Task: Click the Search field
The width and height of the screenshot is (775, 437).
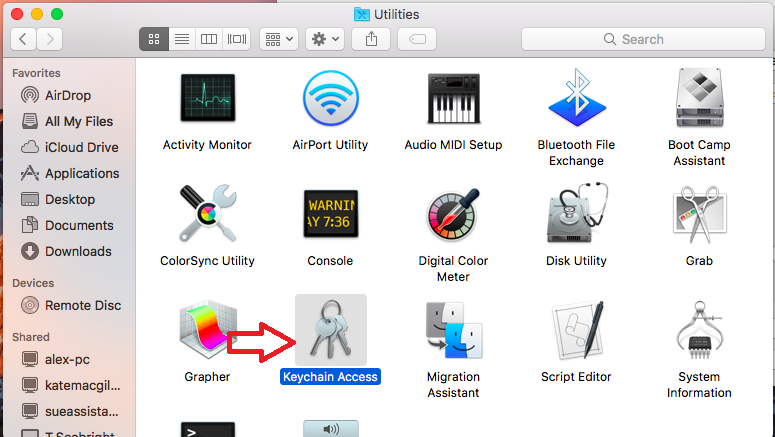Action: pos(644,39)
